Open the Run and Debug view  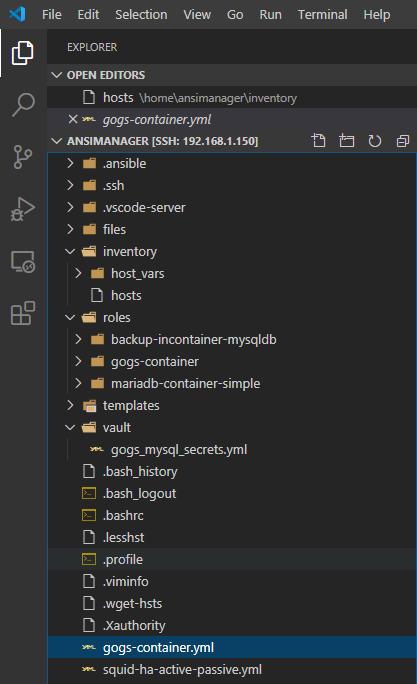point(23,209)
